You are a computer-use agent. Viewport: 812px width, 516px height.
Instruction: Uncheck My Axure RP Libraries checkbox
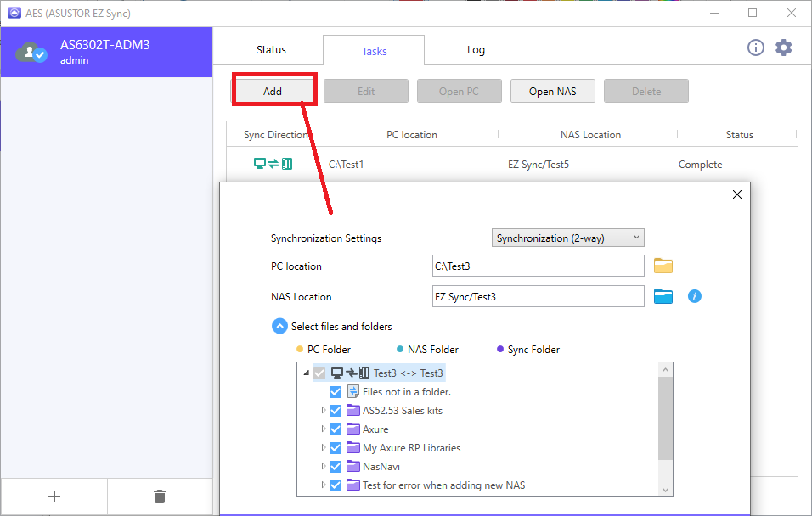pyautogui.click(x=336, y=448)
